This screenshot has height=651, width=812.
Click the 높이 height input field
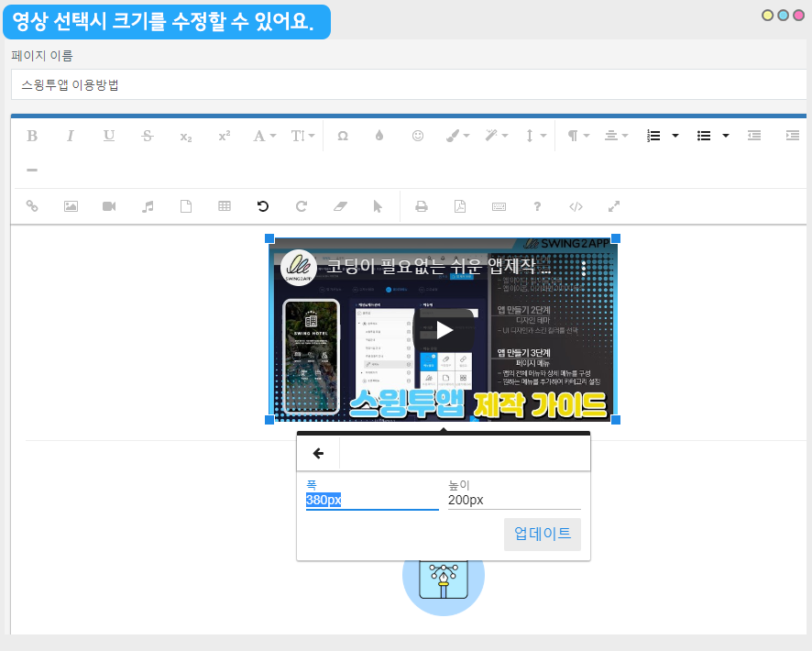513,501
